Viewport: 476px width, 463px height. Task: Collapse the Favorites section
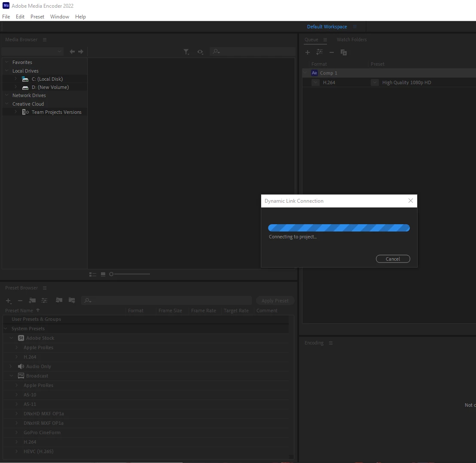(7, 62)
